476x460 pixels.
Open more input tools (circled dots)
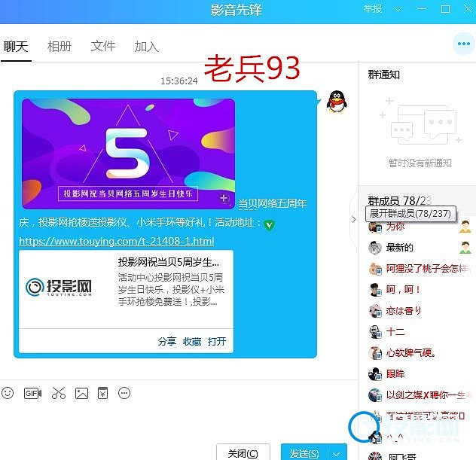[124, 393]
